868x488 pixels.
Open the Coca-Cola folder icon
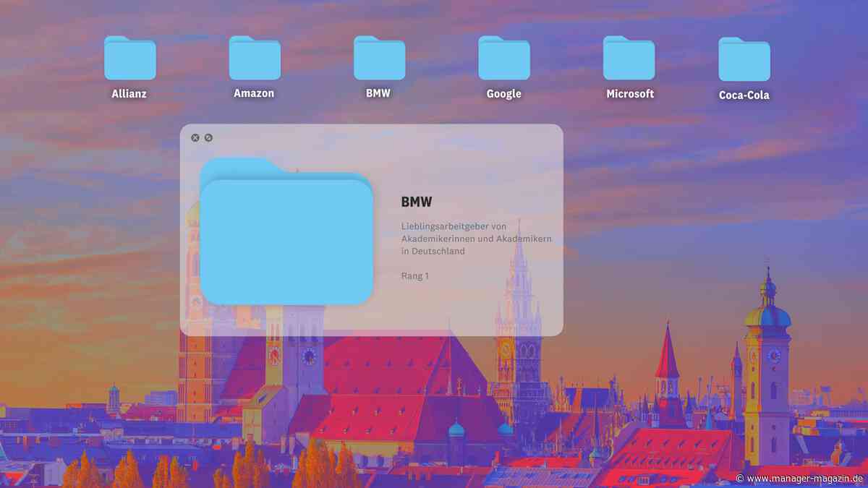[x=744, y=59]
